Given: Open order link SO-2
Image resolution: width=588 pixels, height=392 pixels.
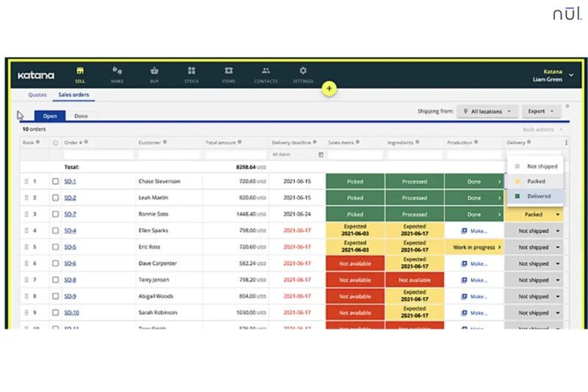Looking at the screenshot, I should point(70,198).
